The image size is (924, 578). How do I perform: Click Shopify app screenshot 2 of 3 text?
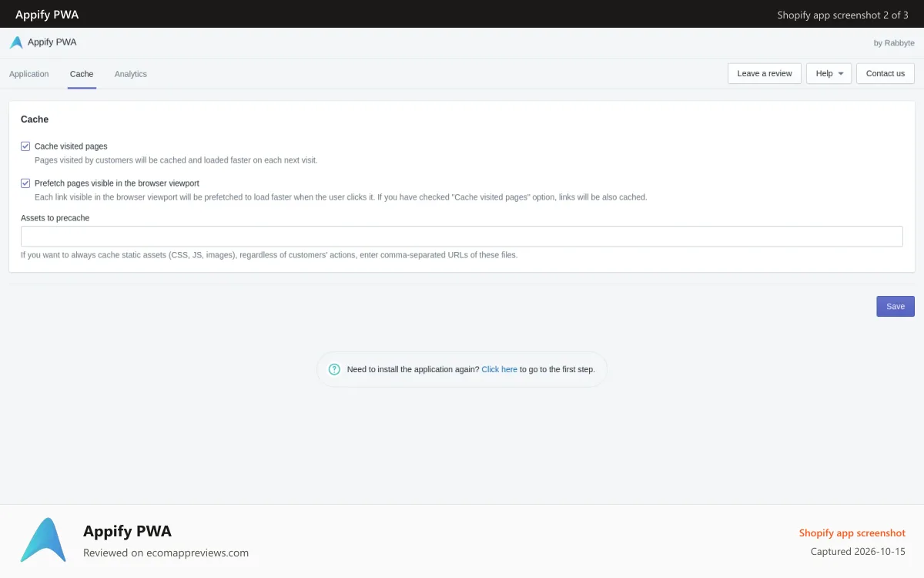(x=843, y=15)
